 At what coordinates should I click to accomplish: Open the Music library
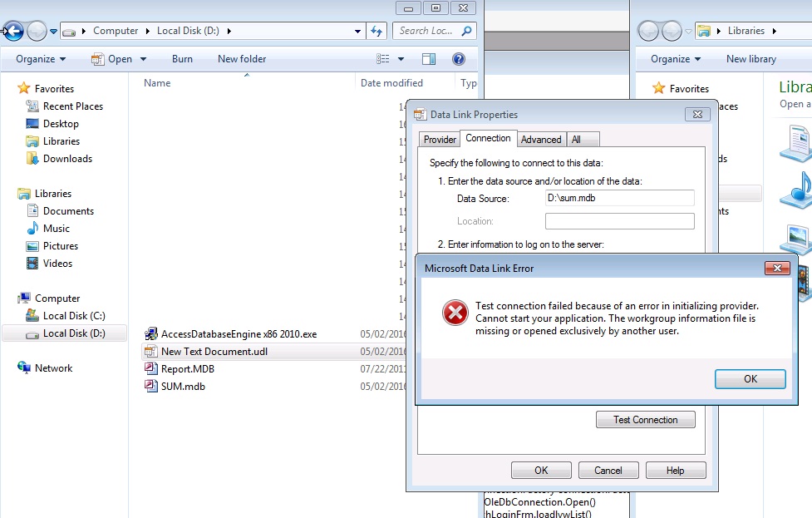click(x=56, y=229)
